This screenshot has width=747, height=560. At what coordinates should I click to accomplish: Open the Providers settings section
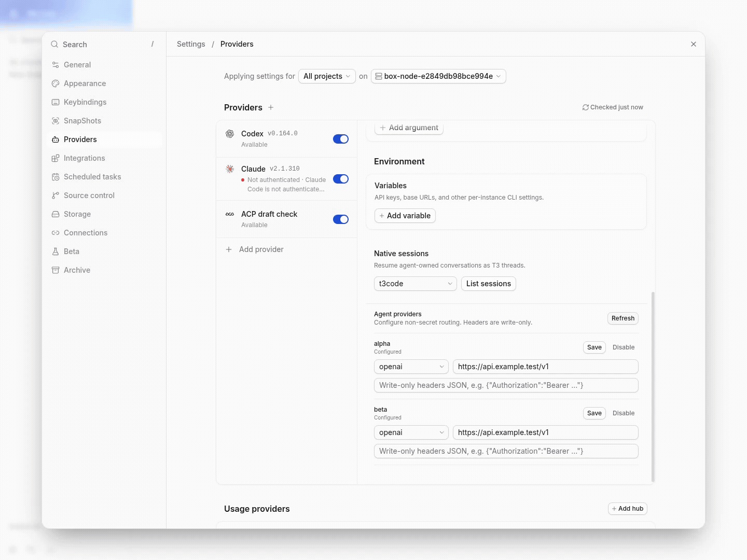pos(104,139)
